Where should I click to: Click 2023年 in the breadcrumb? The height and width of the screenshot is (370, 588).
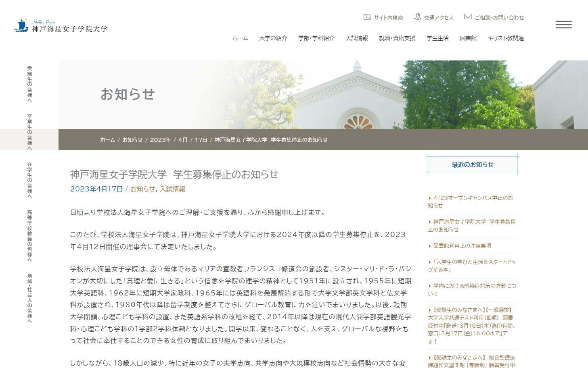pos(161,140)
